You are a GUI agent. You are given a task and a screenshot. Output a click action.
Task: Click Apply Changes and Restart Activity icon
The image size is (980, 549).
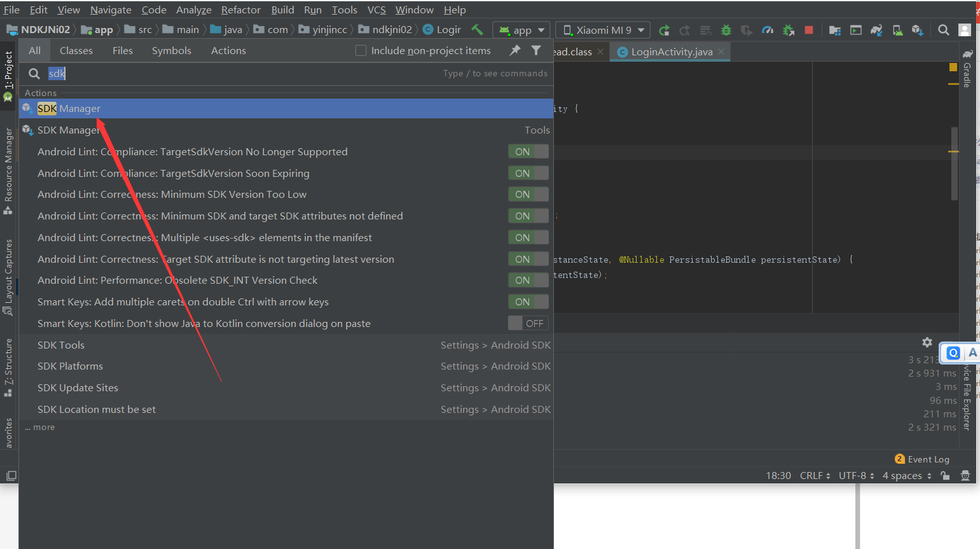point(684,30)
